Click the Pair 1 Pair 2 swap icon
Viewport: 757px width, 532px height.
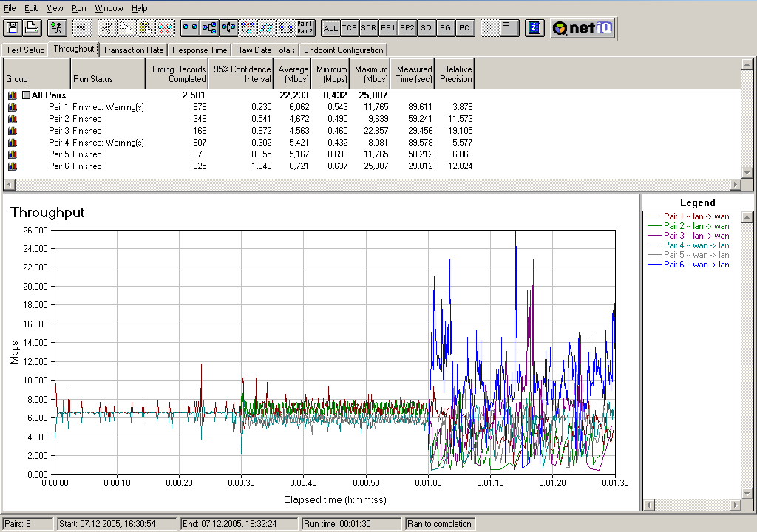pos(305,28)
